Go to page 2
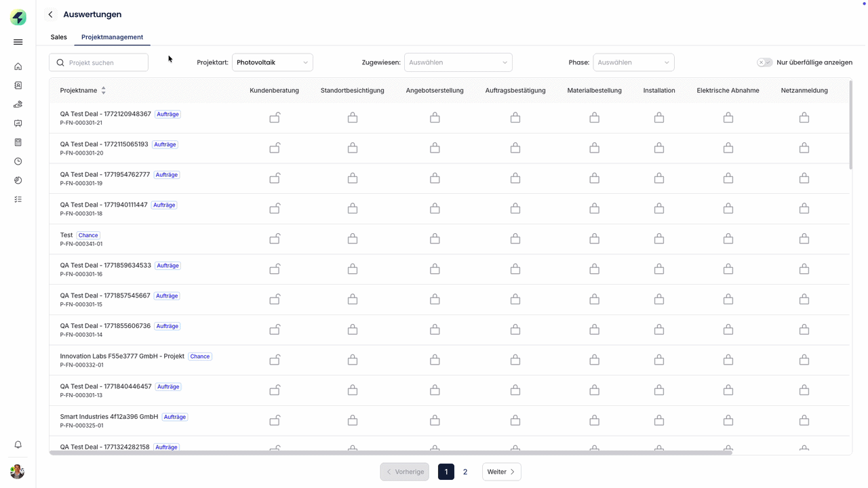Image resolution: width=868 pixels, height=488 pixels. (465, 472)
